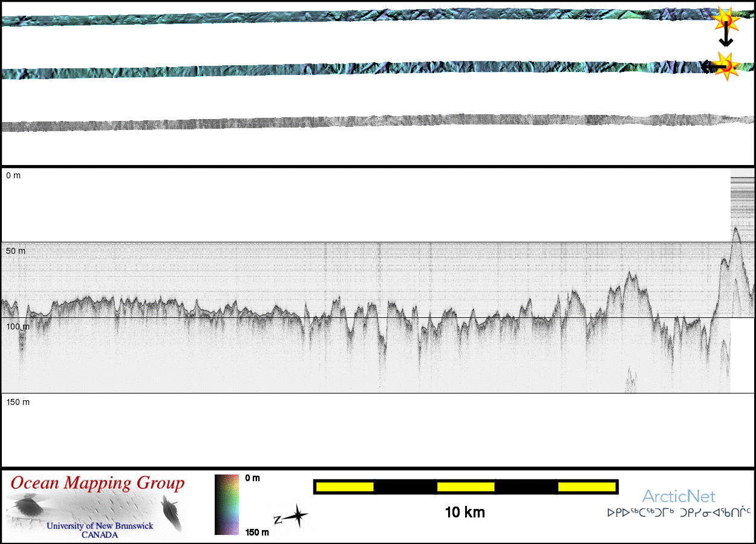The image size is (756, 544).
Task: Click the leftmost yellow scale bar segment
Action: 344,487
